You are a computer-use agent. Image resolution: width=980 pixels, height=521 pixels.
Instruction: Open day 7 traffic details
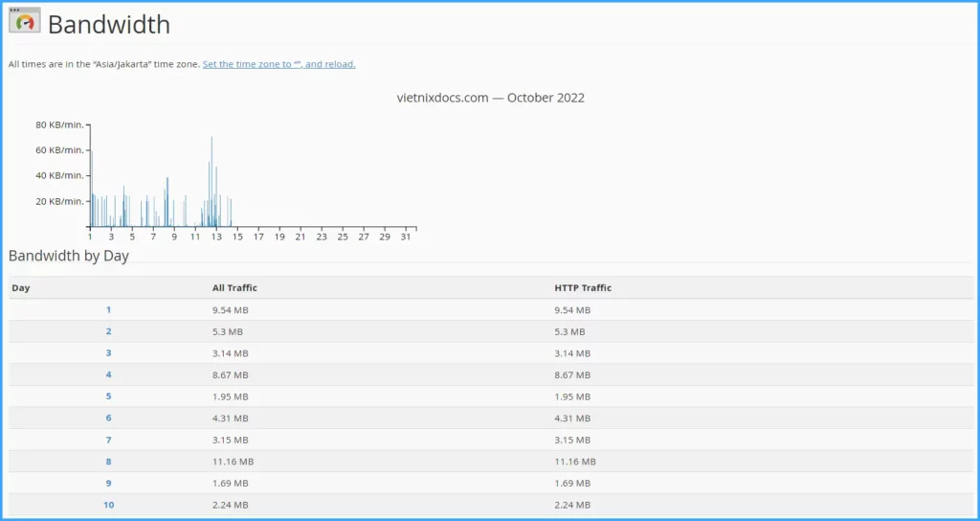pyautogui.click(x=108, y=440)
